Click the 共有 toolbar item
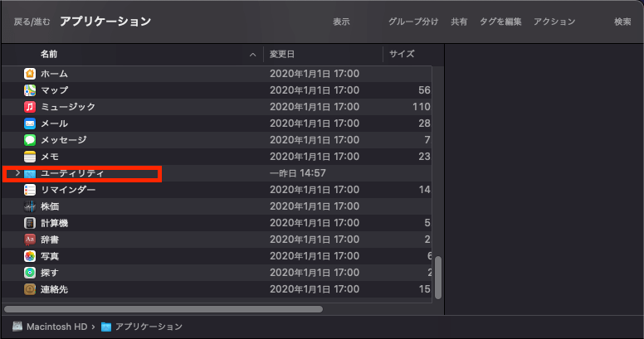The width and height of the screenshot is (644, 339). coord(459,22)
